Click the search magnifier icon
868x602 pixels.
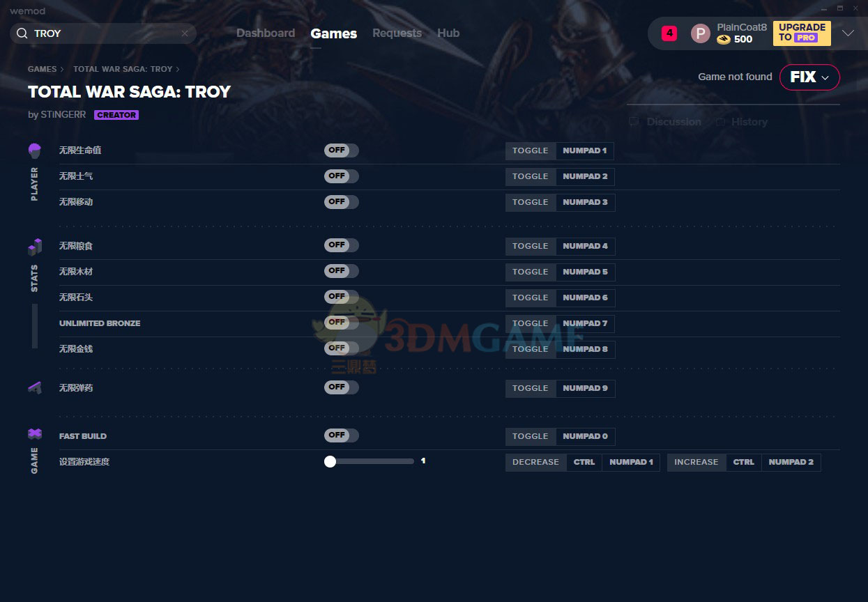tap(22, 33)
